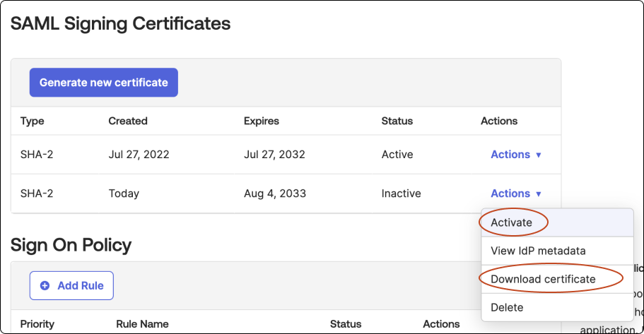Choose View IdP metadata menu option
Viewport: 644px width, 334px height.
pyautogui.click(x=538, y=251)
